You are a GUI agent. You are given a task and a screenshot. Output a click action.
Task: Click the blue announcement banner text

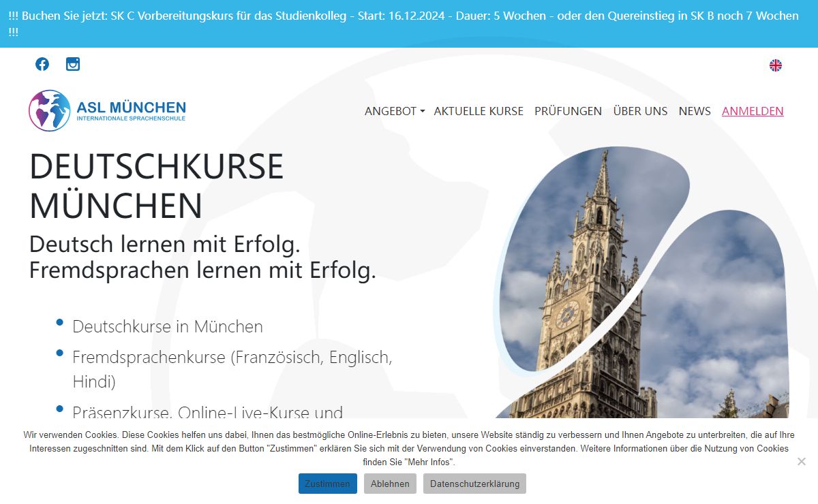coord(404,24)
